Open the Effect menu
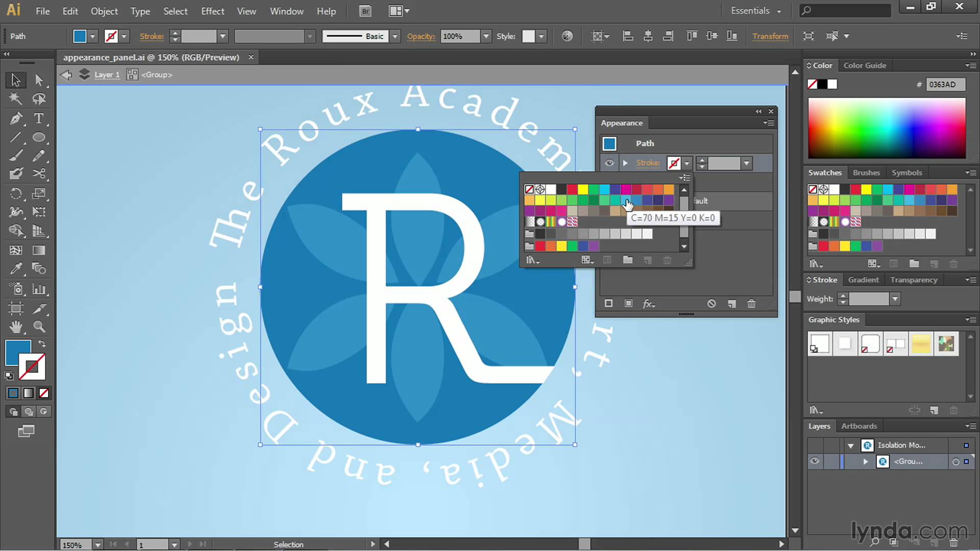980x551 pixels. point(212,11)
